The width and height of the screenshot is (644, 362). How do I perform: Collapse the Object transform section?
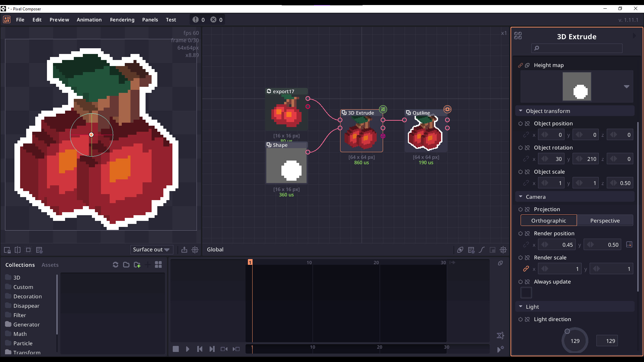tap(521, 111)
